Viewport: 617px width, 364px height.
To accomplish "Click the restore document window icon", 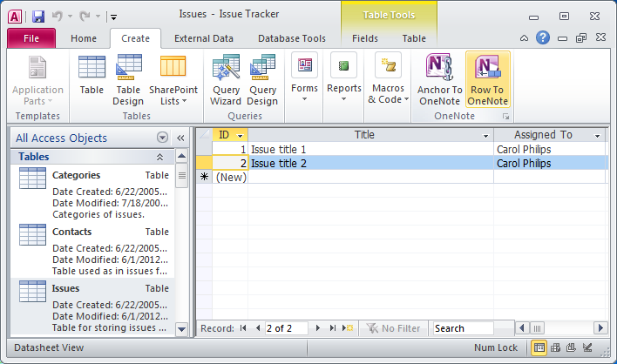I will coord(580,37).
